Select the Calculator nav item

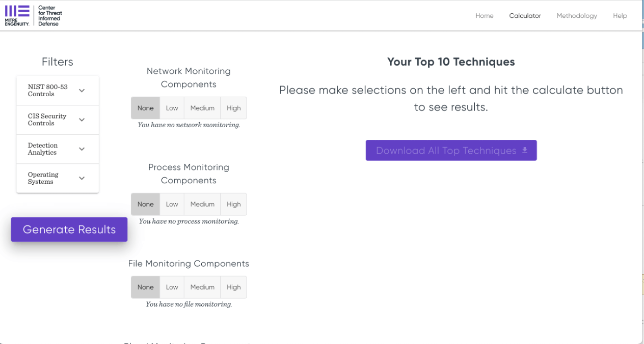pos(525,16)
